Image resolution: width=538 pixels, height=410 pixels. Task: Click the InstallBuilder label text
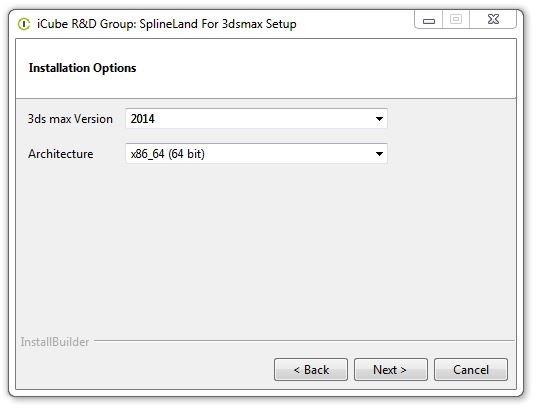55,342
